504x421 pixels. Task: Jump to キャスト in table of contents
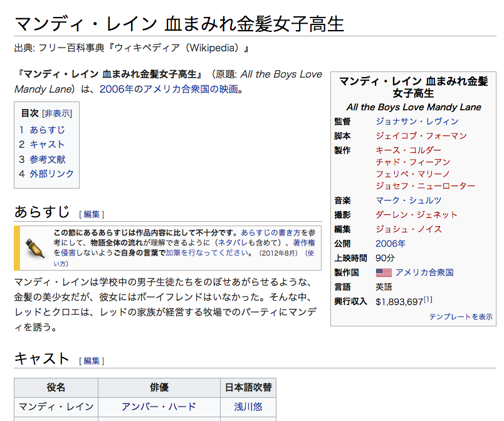pos(47,145)
